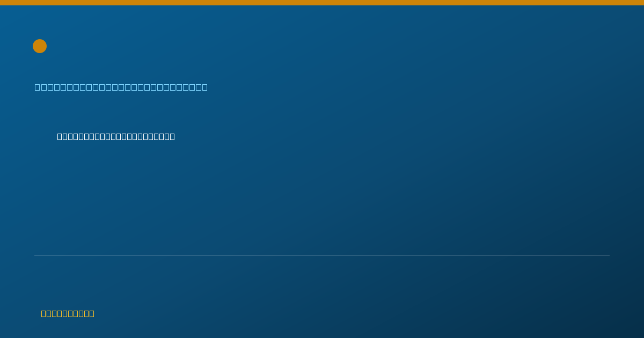This screenshot has width=644, height=338.
Task: Click last box of yellow text line
Action: click(91, 313)
